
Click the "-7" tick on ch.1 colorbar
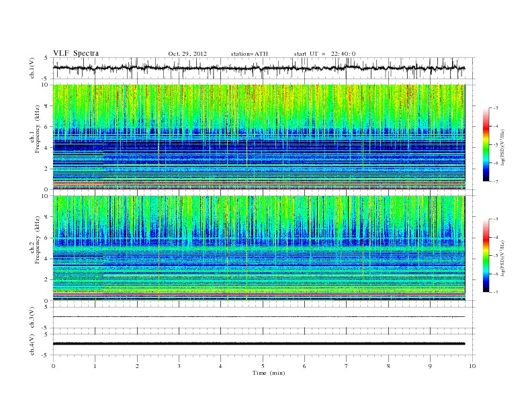coord(496,181)
